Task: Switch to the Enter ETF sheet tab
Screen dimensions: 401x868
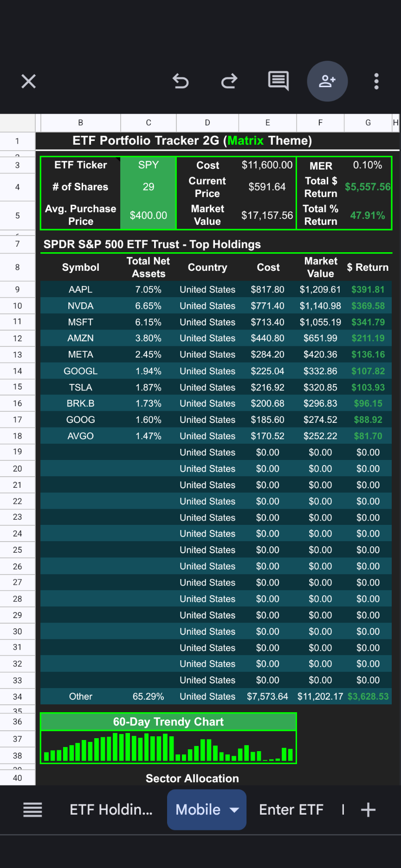Action: [291, 810]
